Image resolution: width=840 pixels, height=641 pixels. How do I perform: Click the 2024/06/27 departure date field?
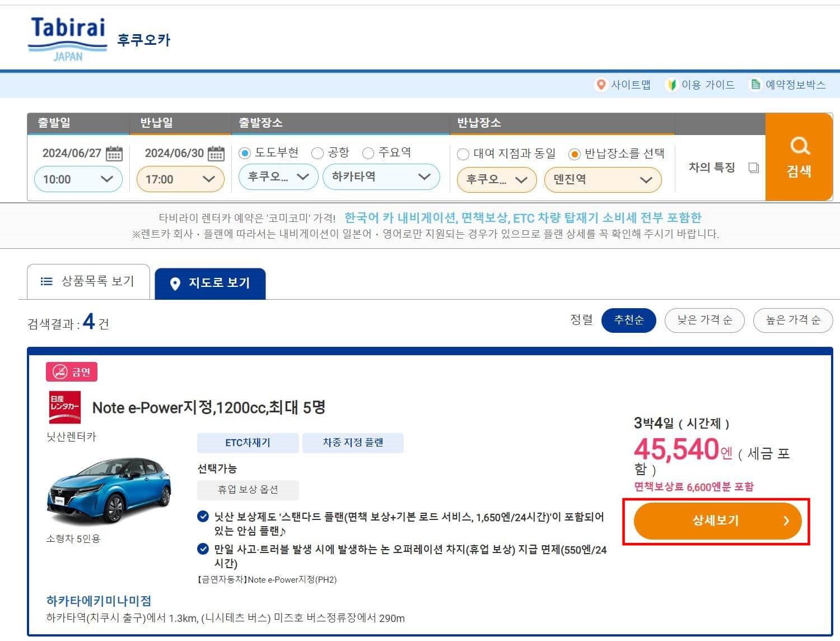(72, 153)
